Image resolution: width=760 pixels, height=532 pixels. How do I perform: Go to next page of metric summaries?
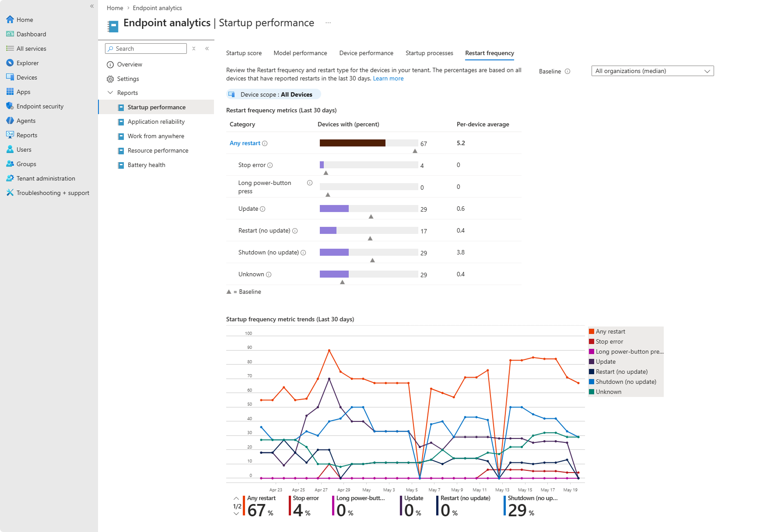click(x=236, y=514)
